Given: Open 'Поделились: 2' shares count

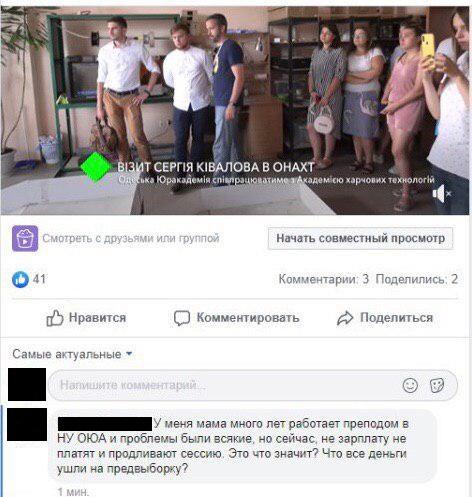Looking at the screenshot, I should point(417,279).
